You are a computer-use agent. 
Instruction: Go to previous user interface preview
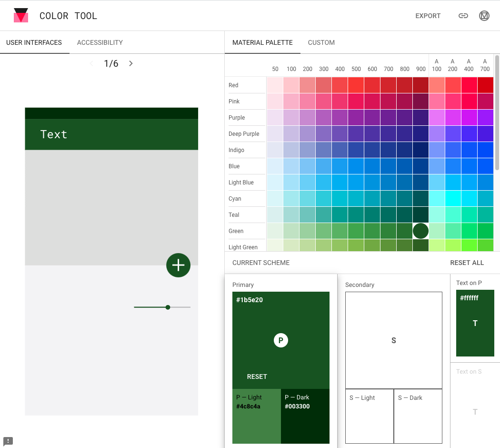pyautogui.click(x=91, y=63)
